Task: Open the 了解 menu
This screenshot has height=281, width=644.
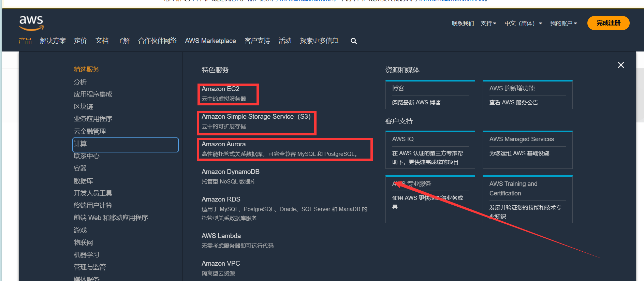Action: (x=123, y=41)
